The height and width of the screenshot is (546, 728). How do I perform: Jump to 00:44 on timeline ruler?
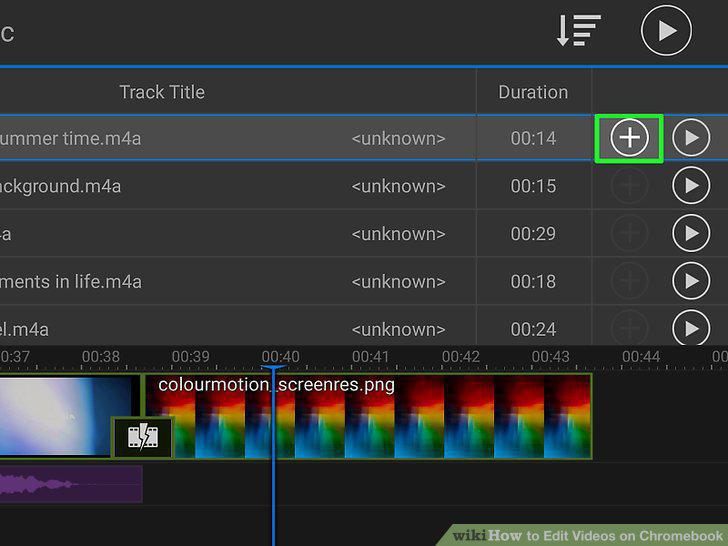pyautogui.click(x=641, y=357)
